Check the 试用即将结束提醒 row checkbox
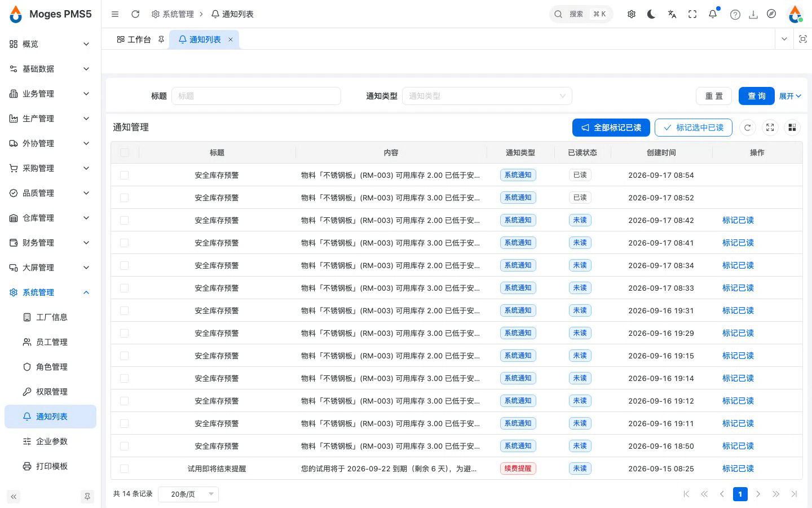Image resolution: width=812 pixels, height=508 pixels. (x=125, y=468)
